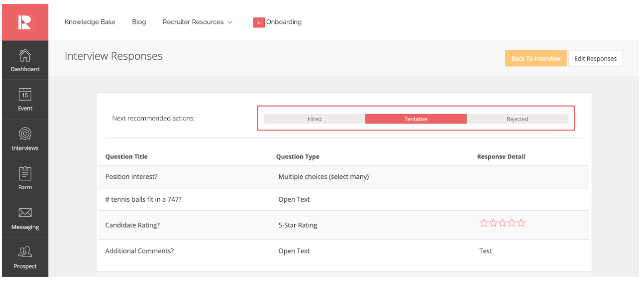
Task: Open the Knowledge Base menu item
Action: (90, 22)
